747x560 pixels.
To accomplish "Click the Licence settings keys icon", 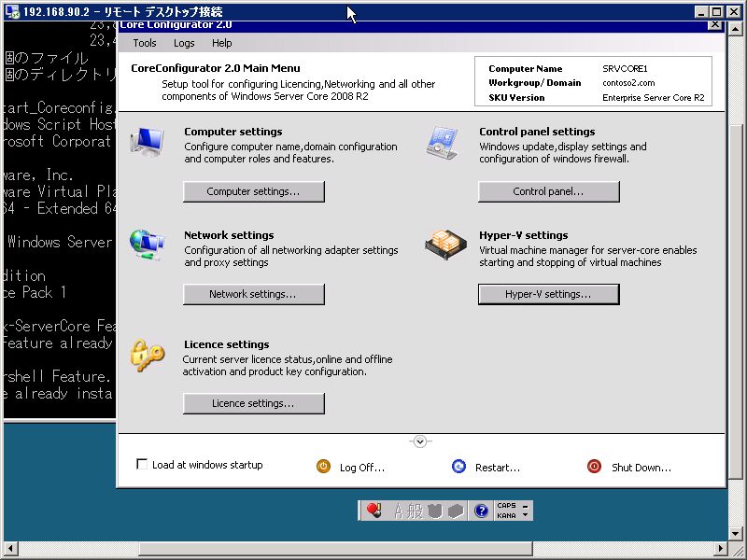I will [x=148, y=357].
